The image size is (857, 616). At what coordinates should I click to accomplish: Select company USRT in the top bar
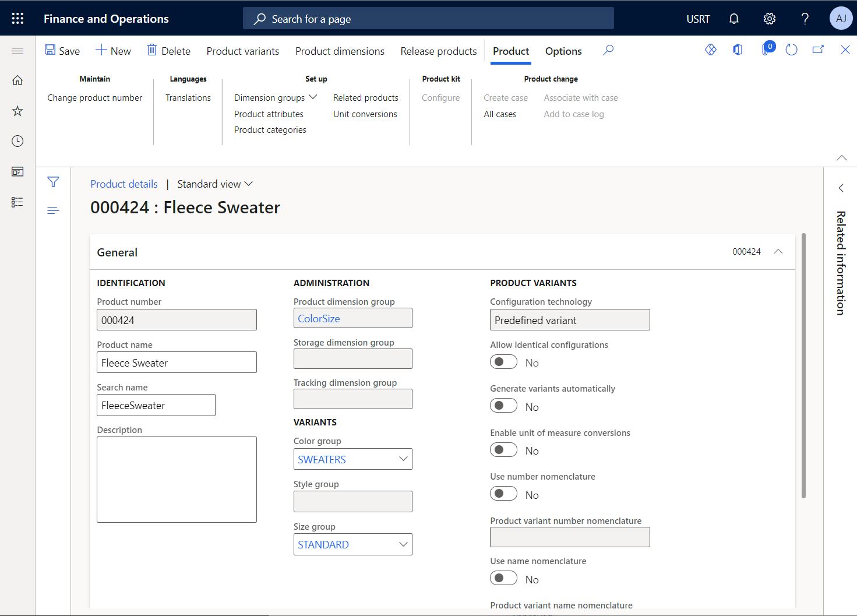(698, 19)
